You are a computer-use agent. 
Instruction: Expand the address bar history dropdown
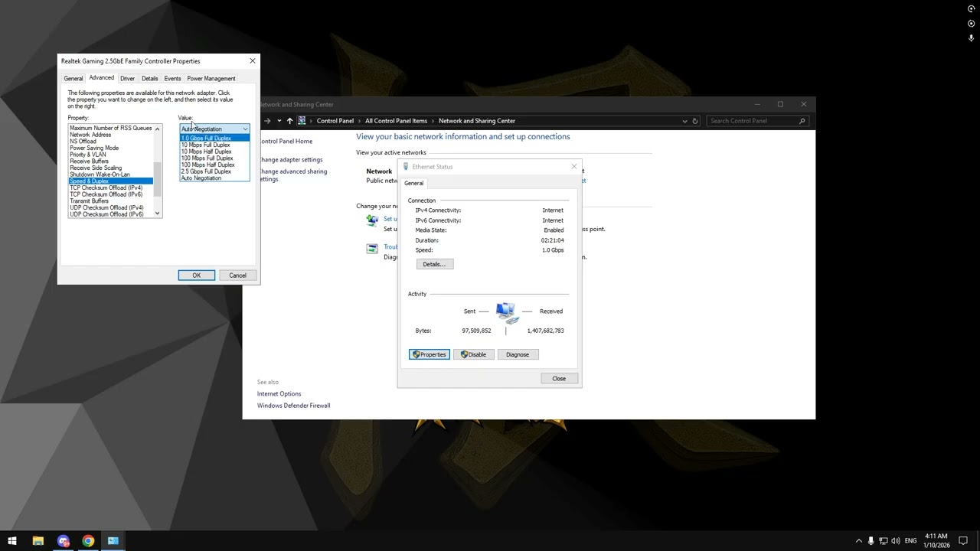click(x=684, y=121)
